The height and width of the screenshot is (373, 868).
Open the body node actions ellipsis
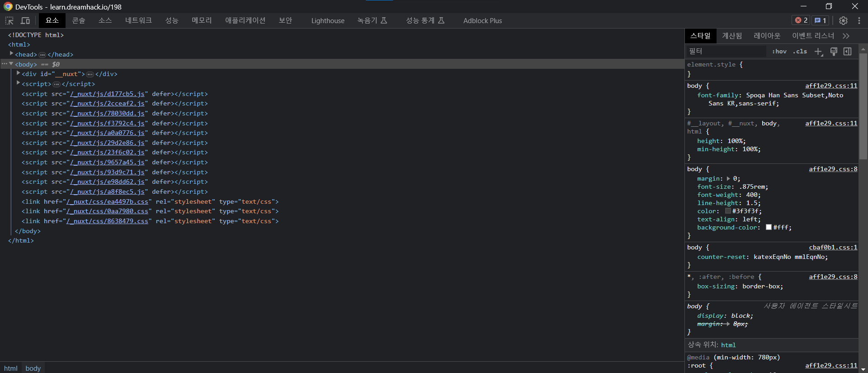4,64
